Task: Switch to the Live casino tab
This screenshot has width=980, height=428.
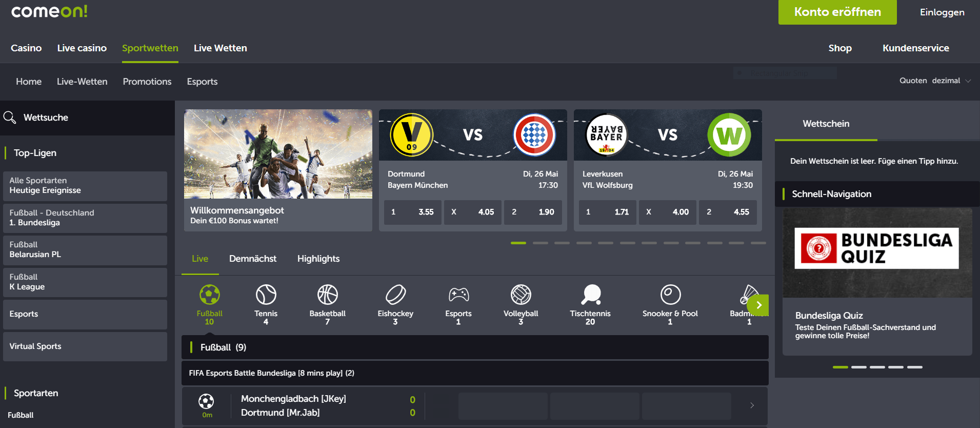Action: [x=82, y=48]
